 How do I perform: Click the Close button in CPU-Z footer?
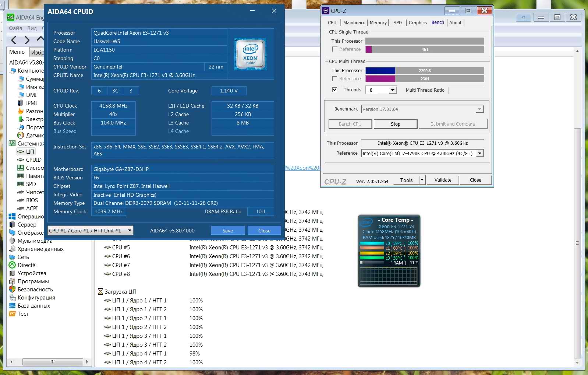click(x=475, y=180)
